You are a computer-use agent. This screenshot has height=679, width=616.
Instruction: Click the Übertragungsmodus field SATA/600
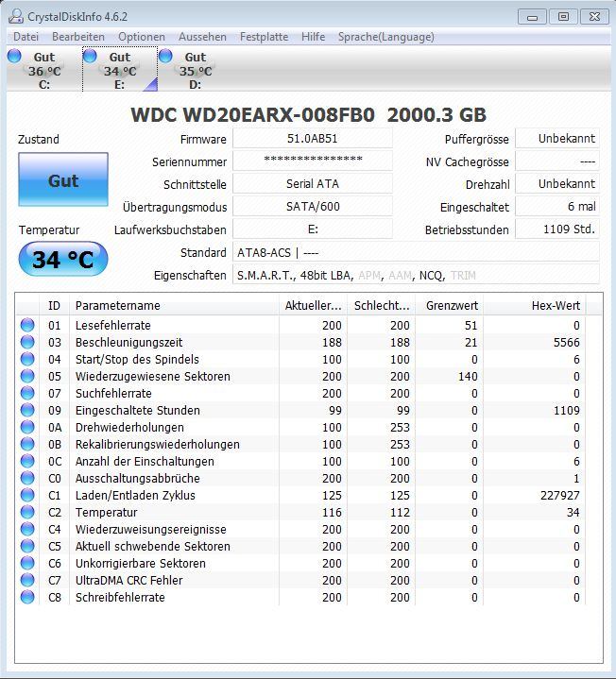[x=313, y=207]
